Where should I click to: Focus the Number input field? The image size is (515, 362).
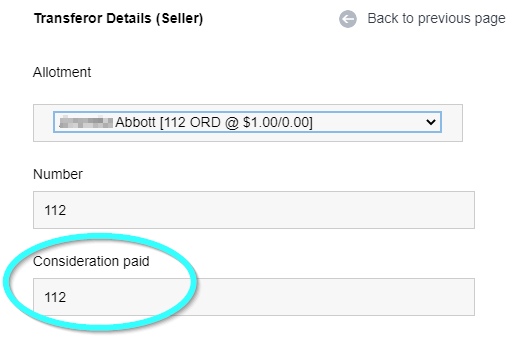(254, 210)
